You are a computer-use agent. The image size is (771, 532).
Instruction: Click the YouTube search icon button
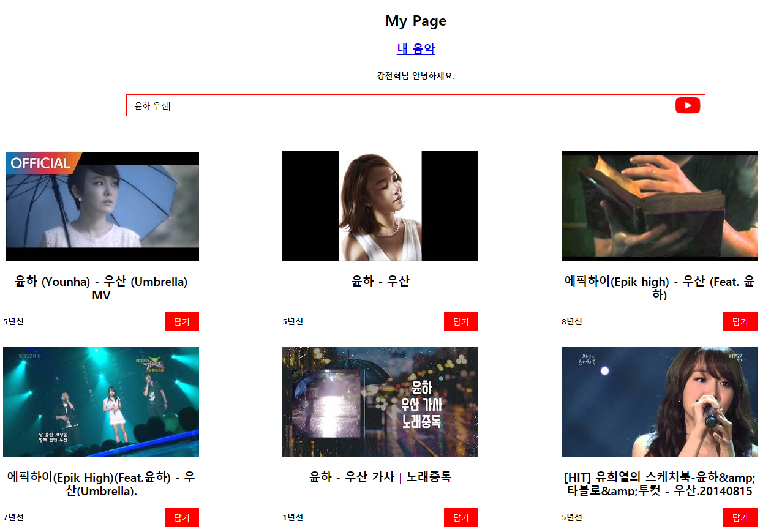click(688, 105)
